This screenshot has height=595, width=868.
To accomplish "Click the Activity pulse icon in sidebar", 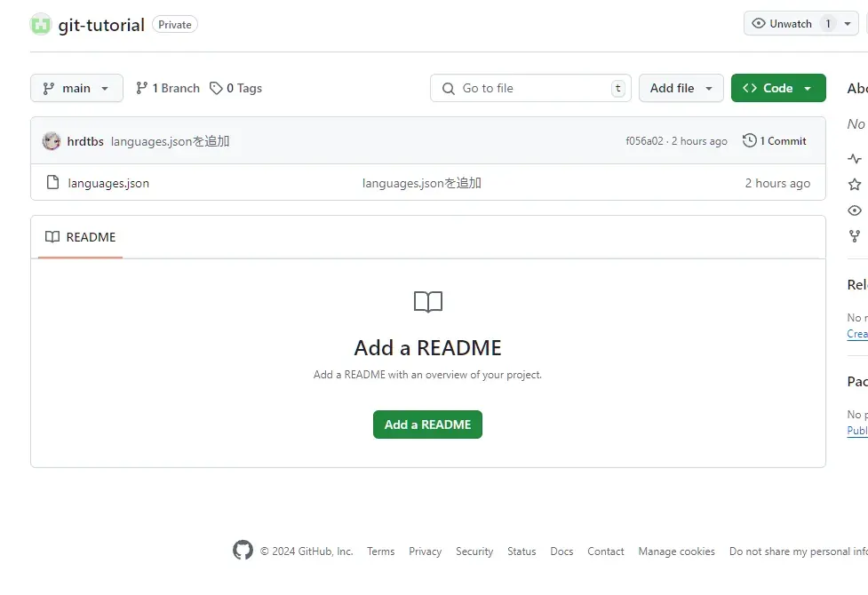I will [x=854, y=159].
